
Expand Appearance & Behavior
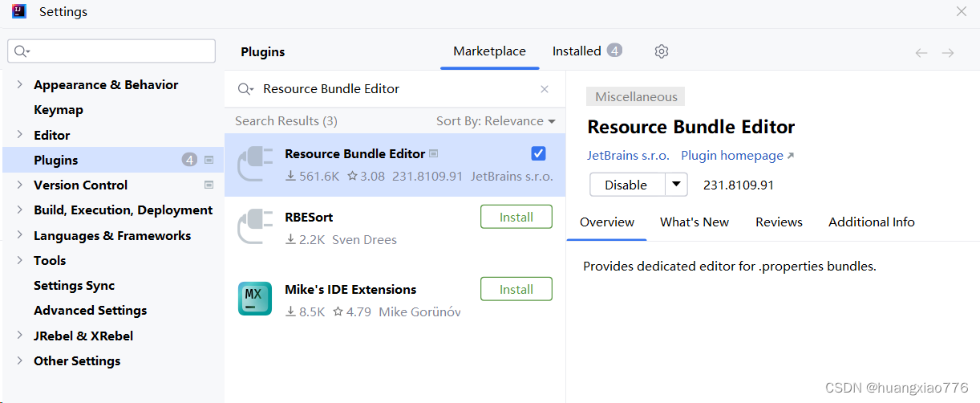[x=20, y=84]
